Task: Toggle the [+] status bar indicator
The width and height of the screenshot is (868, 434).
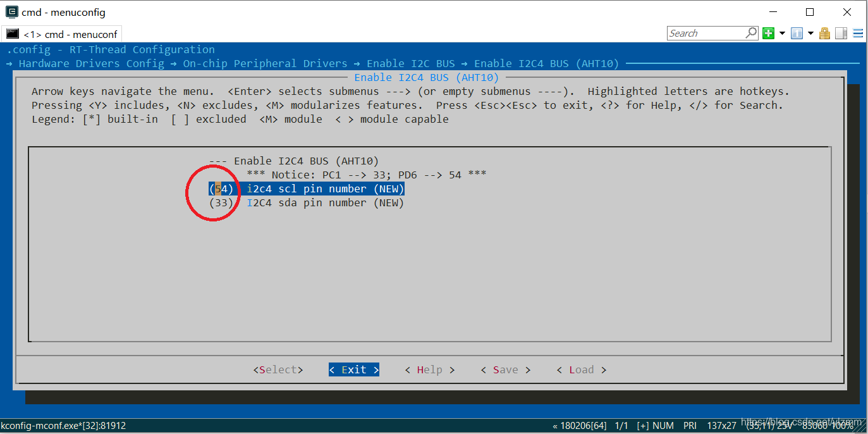Action: (x=644, y=425)
